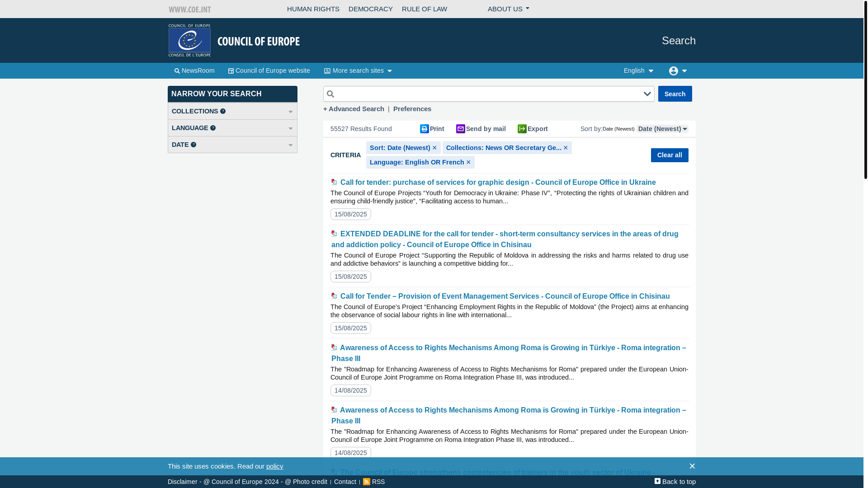Image resolution: width=868 pixels, height=488 pixels.
Task: Click the PDF icon of graphic design tender result
Action: (x=334, y=182)
